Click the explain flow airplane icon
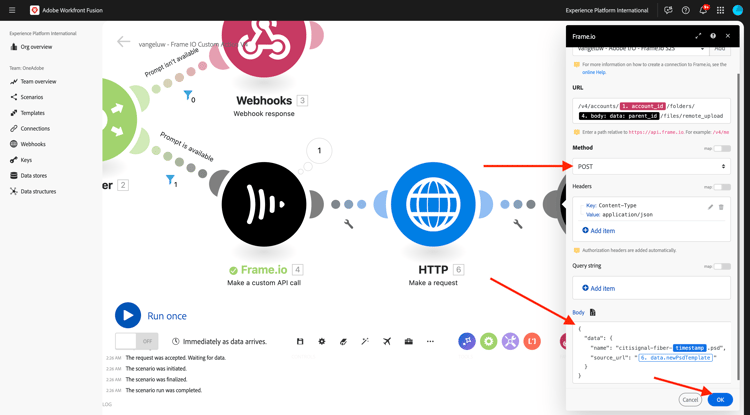This screenshot has width=750, height=415. (x=387, y=341)
